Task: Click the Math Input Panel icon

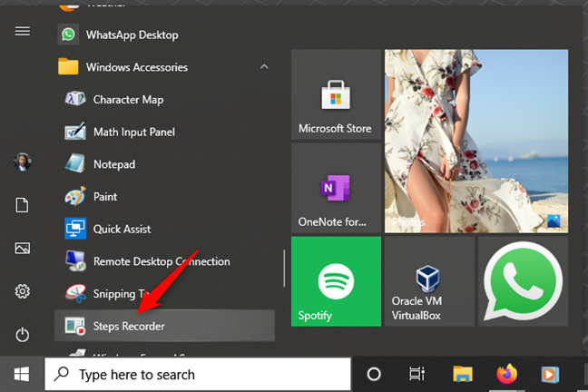Action: point(75,131)
